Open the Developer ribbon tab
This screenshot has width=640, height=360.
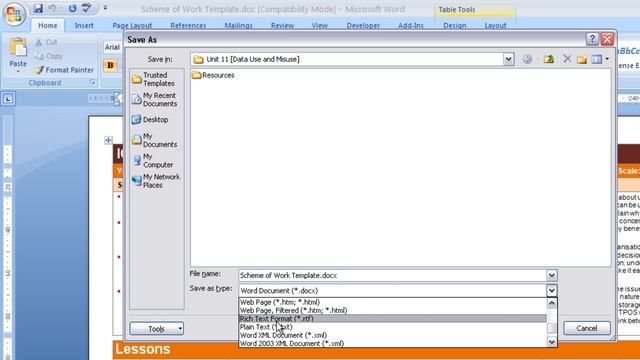tap(363, 25)
